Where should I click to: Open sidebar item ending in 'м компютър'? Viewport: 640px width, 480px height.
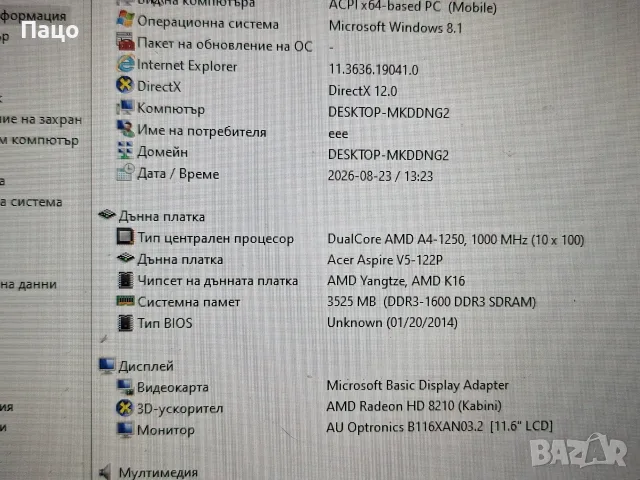(39, 140)
